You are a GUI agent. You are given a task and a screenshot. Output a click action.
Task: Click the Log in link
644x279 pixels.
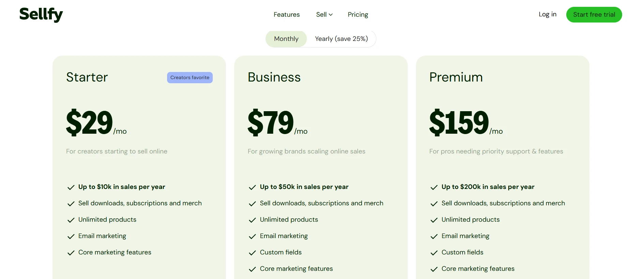tap(547, 14)
